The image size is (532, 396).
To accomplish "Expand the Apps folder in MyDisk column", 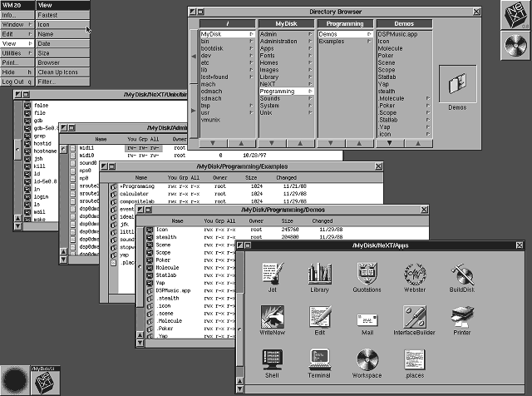I will (x=310, y=48).
